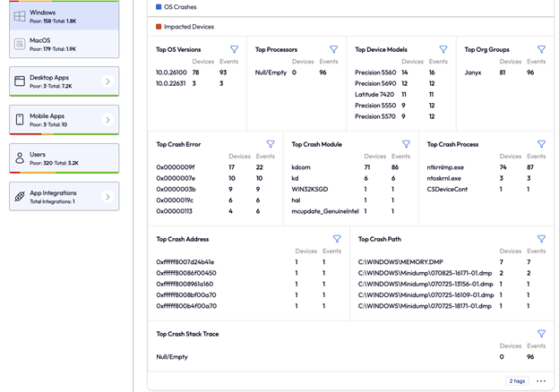Image resolution: width=559 pixels, height=392 pixels.
Task: Select WIN32KSGD crash module
Action: click(309, 189)
